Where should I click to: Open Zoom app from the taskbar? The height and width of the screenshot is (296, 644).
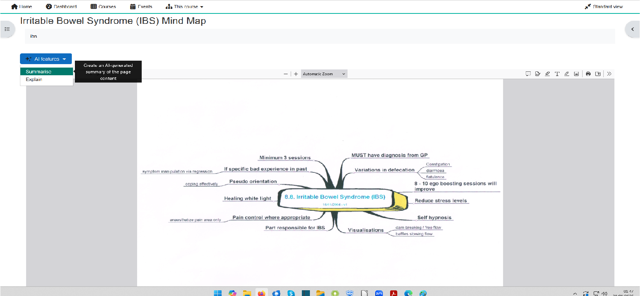click(379, 293)
